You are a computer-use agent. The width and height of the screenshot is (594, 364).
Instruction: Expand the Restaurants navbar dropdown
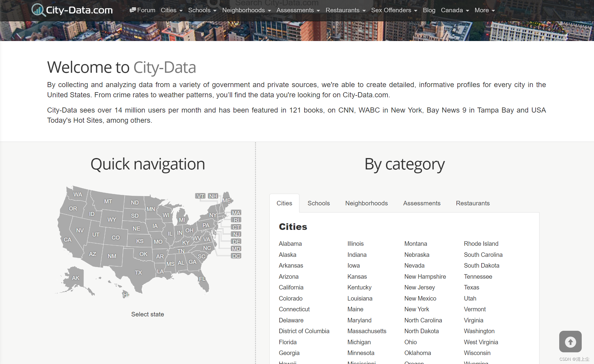pyautogui.click(x=346, y=10)
